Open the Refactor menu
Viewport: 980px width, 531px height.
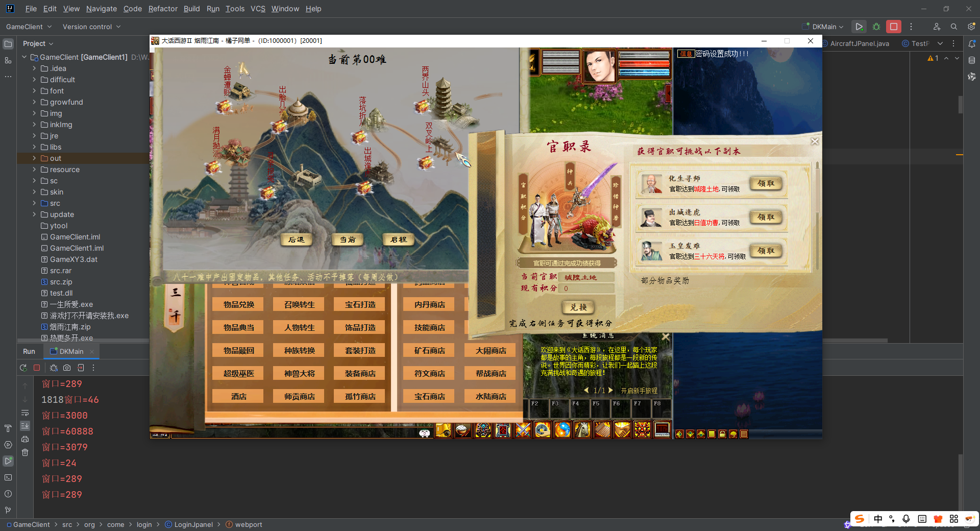point(163,9)
